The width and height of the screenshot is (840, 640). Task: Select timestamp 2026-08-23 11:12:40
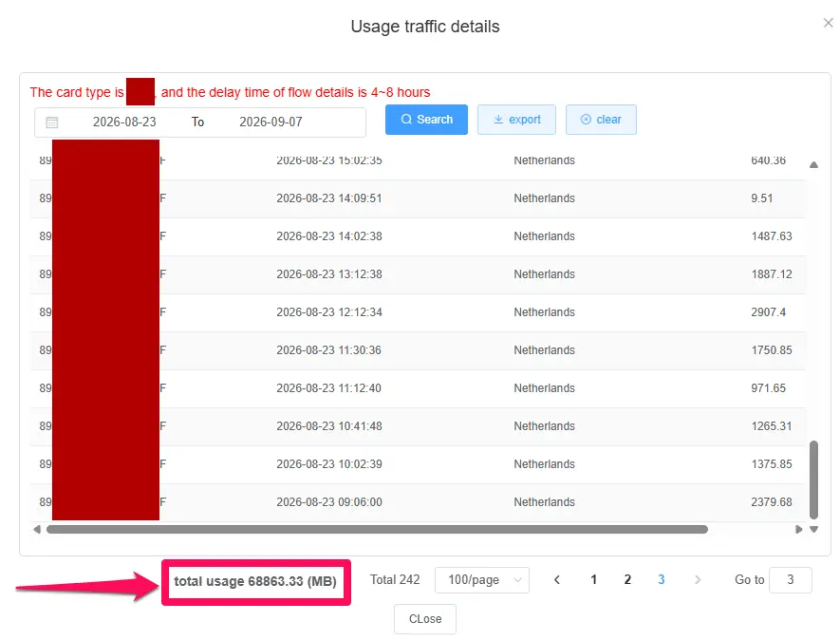(x=329, y=388)
